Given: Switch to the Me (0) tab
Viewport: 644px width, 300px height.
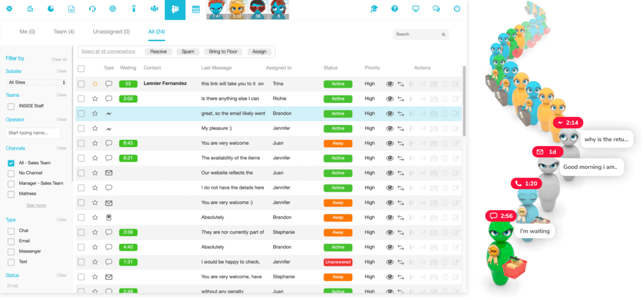Looking at the screenshot, I should [27, 31].
